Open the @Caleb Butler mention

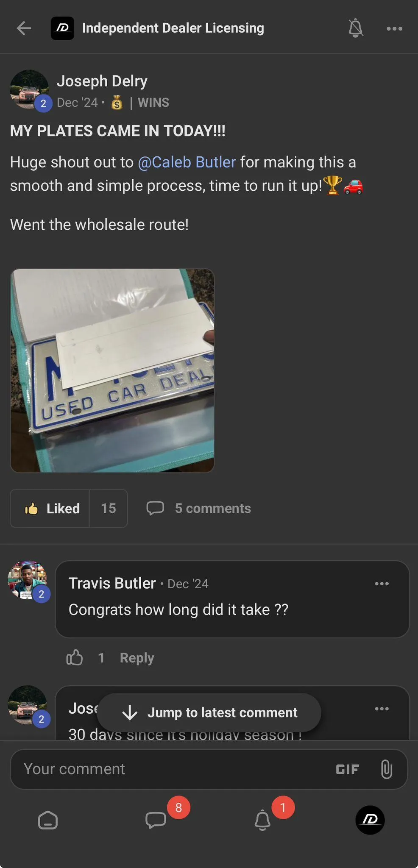(x=187, y=162)
